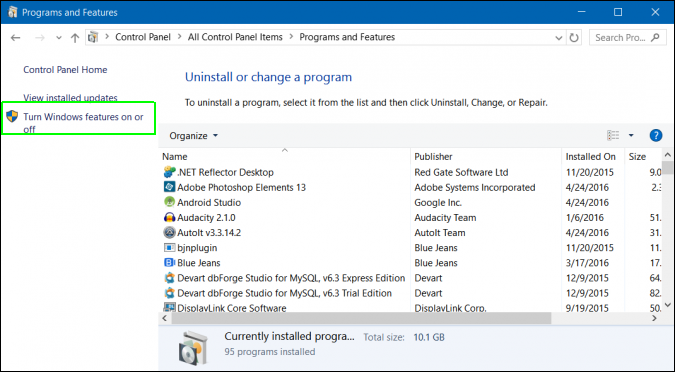Viewport: 675px width, 372px height.
Task: Sort list by Installed On column
Action: (x=590, y=157)
